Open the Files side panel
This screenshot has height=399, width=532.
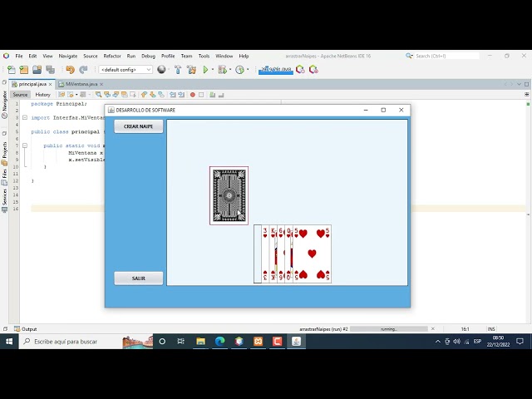tap(4, 177)
